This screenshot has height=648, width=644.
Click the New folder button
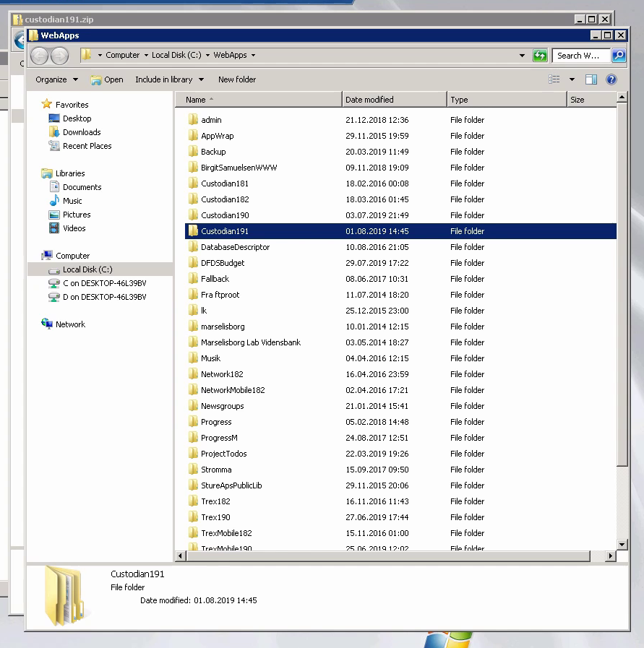[x=237, y=79]
